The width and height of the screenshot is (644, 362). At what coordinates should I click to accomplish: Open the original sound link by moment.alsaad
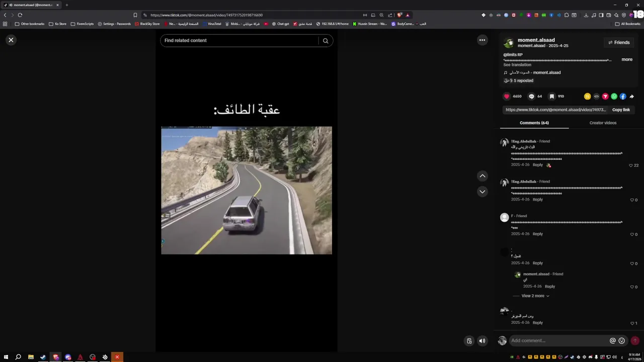[535, 73]
